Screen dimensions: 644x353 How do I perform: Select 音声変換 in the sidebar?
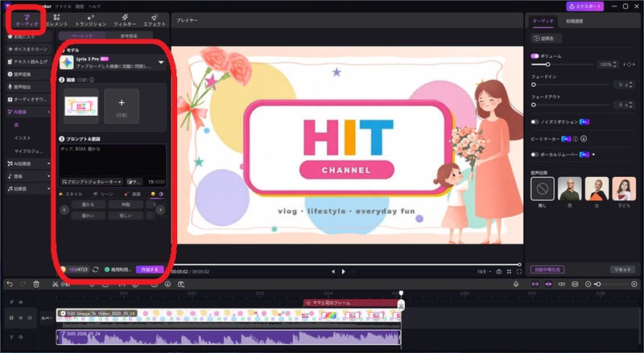(29, 74)
